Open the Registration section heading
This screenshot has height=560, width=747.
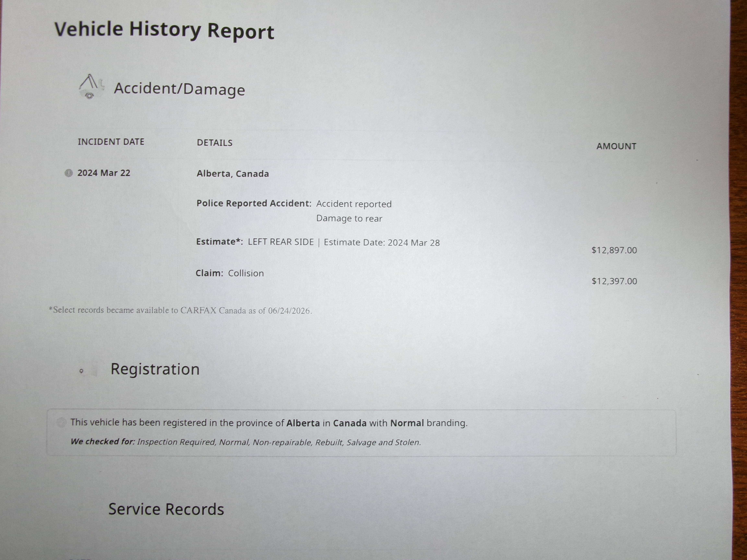pyautogui.click(x=155, y=369)
